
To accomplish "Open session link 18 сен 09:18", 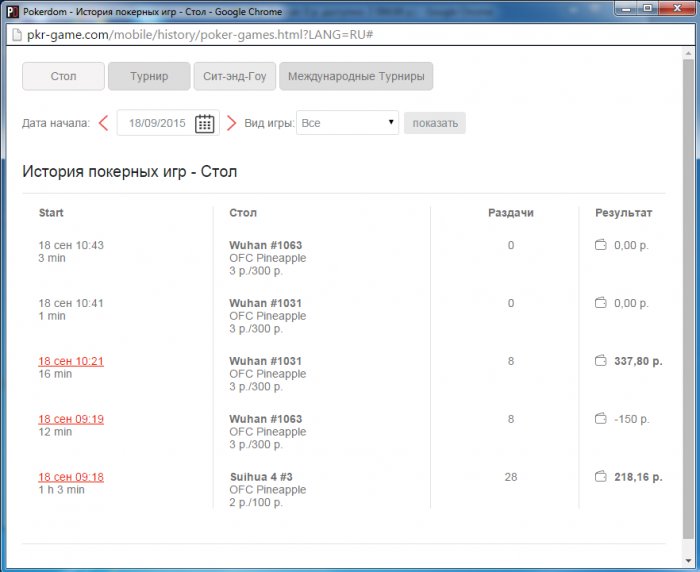I will click(x=71, y=477).
